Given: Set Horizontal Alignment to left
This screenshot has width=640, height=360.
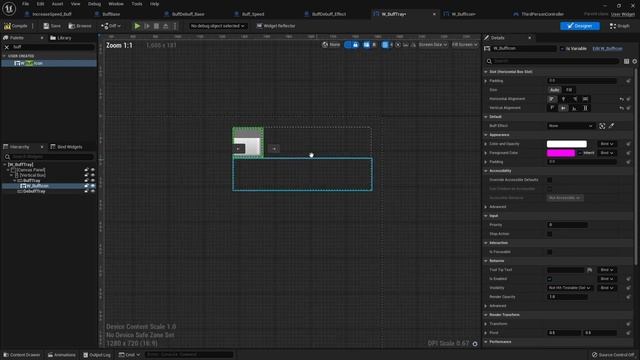Looking at the screenshot, I should [x=552, y=99].
